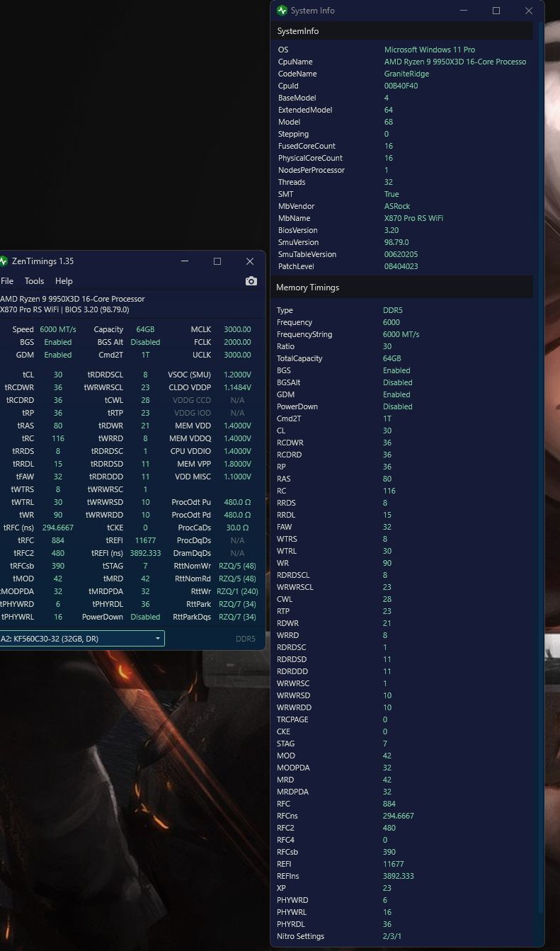Close the ZenTimings window
Viewport: 560px width, 951px height.
[250, 261]
